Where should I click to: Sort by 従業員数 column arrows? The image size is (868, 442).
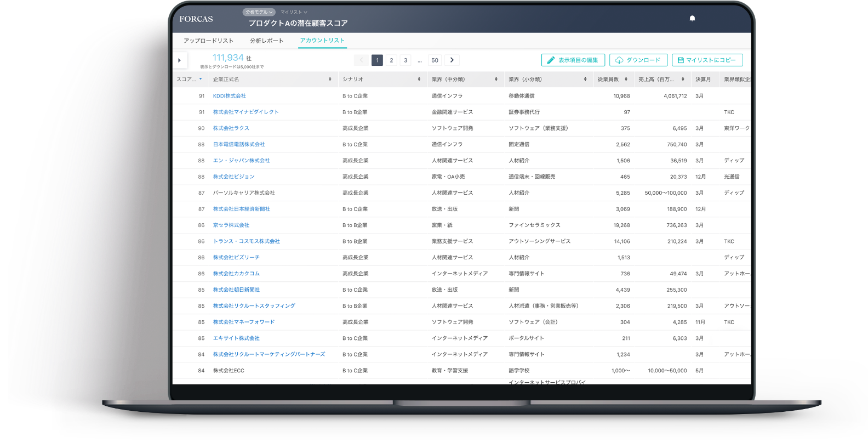pyautogui.click(x=626, y=80)
